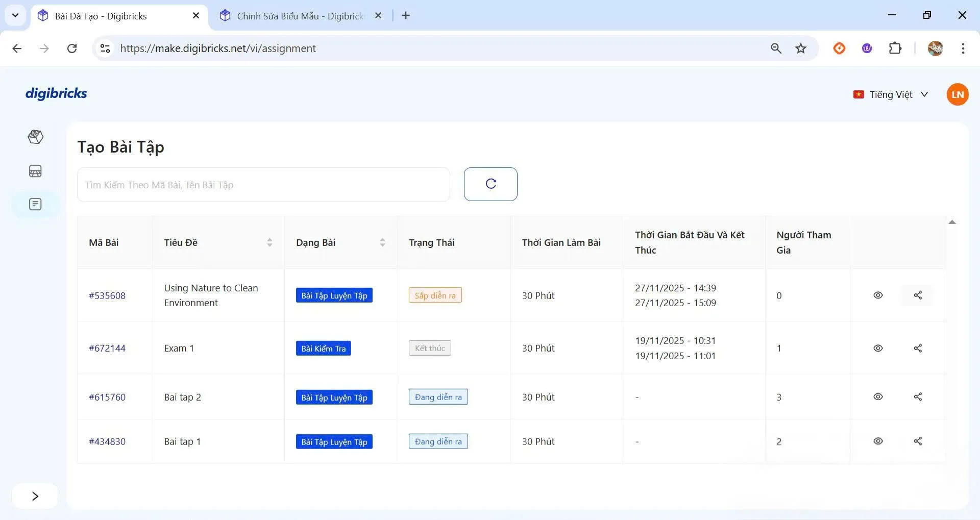The width and height of the screenshot is (980, 520).
Task: Switch to Chỉnh Sửa Biểu Mẫu tab
Action: pyautogui.click(x=300, y=16)
